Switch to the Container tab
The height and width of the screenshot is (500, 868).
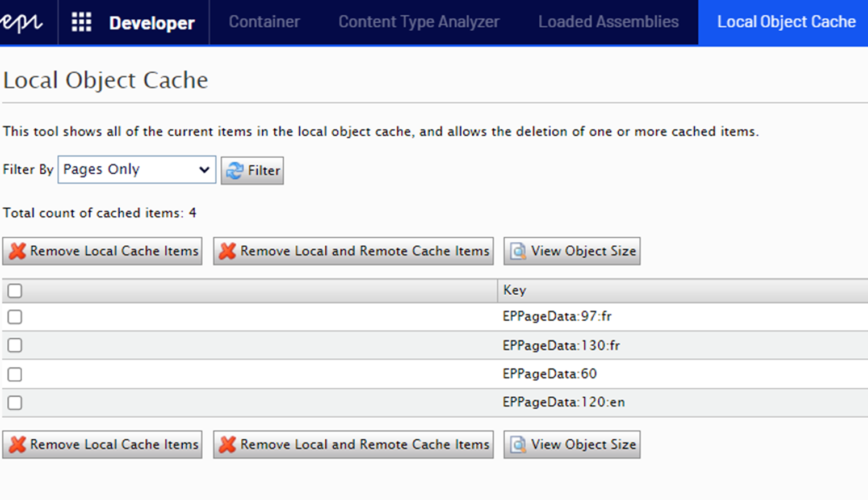[x=264, y=22]
